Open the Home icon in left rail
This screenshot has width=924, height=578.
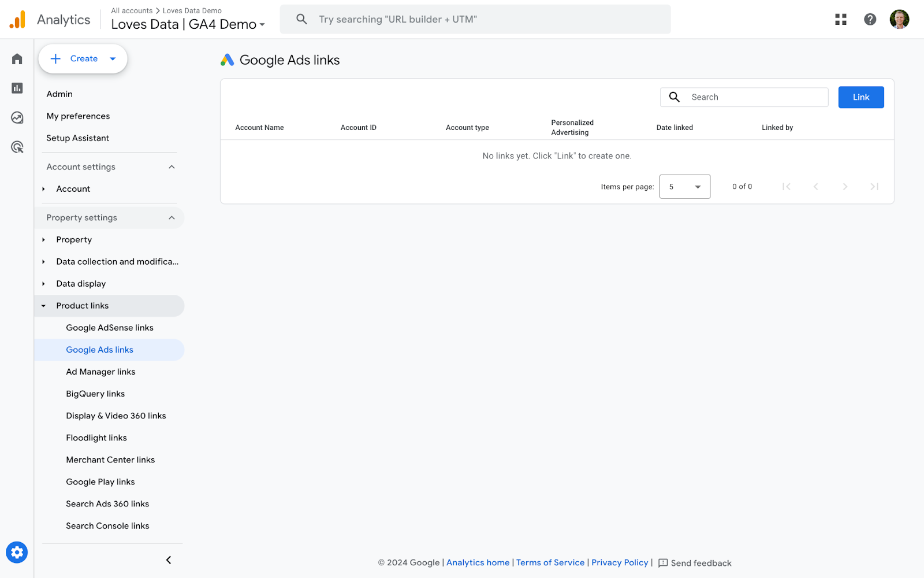tap(17, 58)
